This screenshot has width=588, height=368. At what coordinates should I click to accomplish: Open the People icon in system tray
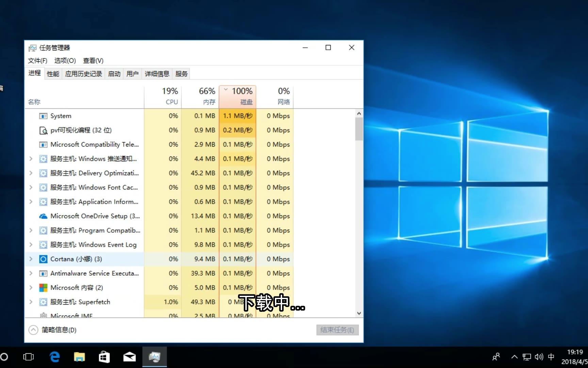pyautogui.click(x=496, y=357)
